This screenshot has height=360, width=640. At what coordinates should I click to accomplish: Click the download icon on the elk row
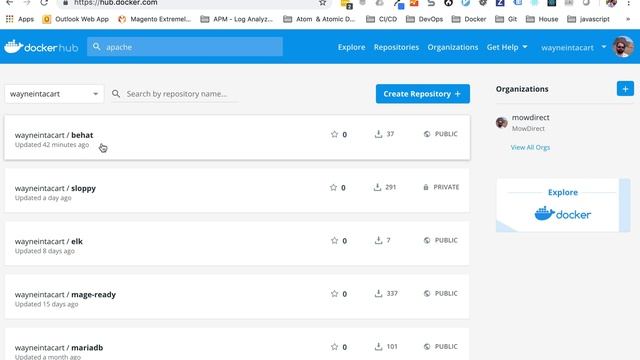click(378, 240)
